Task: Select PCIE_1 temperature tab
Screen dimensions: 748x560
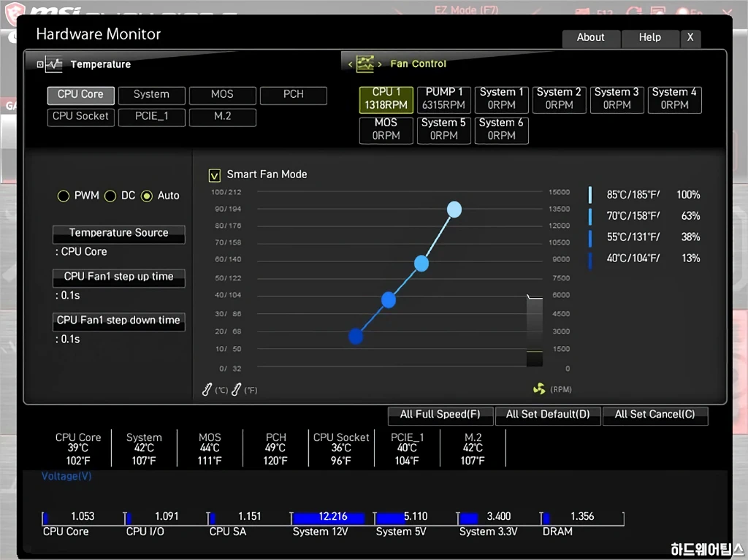Action: click(x=151, y=116)
